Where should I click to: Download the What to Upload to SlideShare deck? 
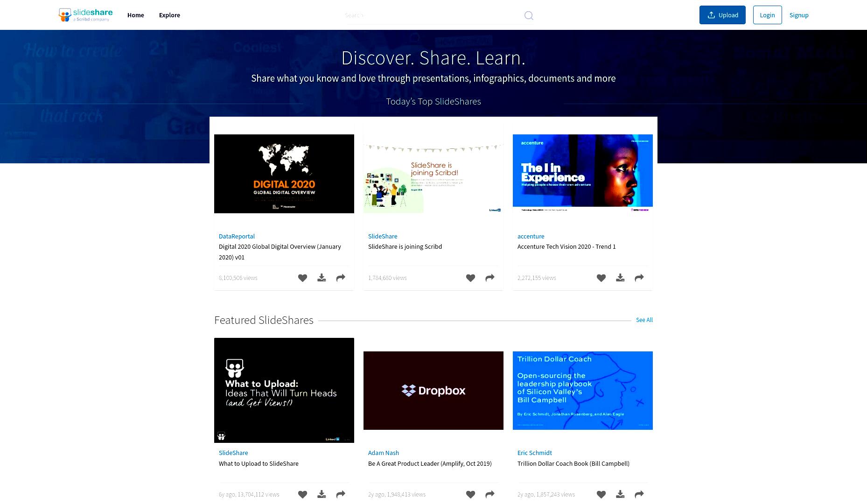point(322,494)
